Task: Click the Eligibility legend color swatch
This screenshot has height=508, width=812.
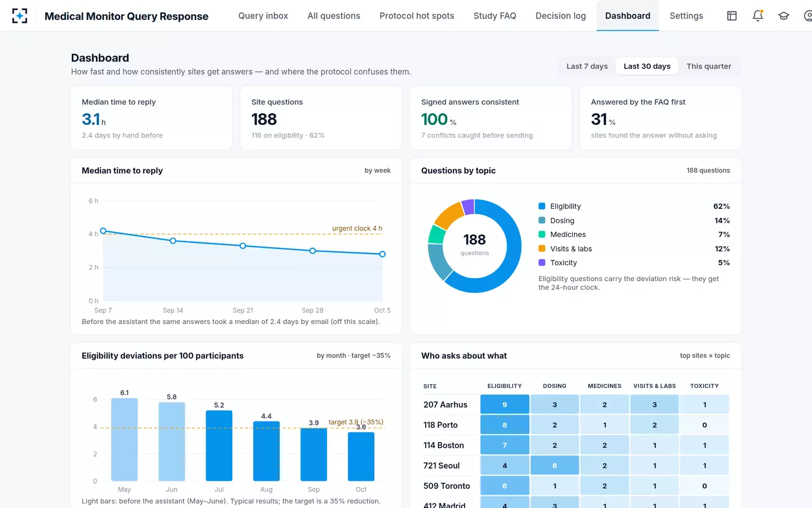Action: [x=542, y=206]
